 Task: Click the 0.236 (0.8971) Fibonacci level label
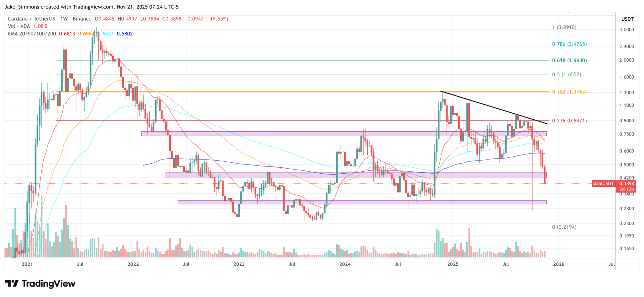569,121
